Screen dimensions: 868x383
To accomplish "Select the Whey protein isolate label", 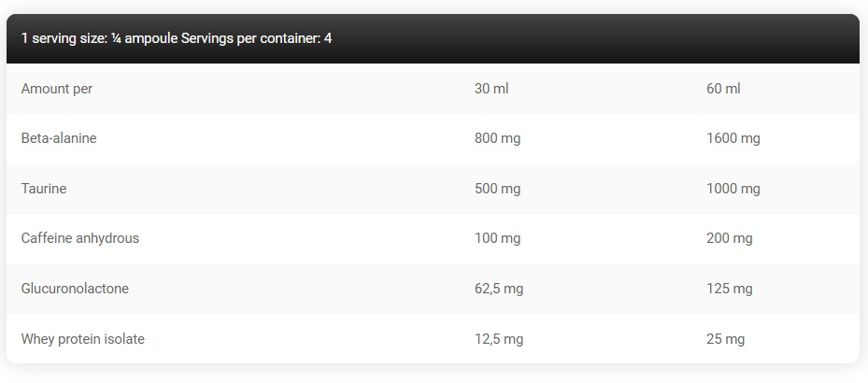I will tap(83, 339).
